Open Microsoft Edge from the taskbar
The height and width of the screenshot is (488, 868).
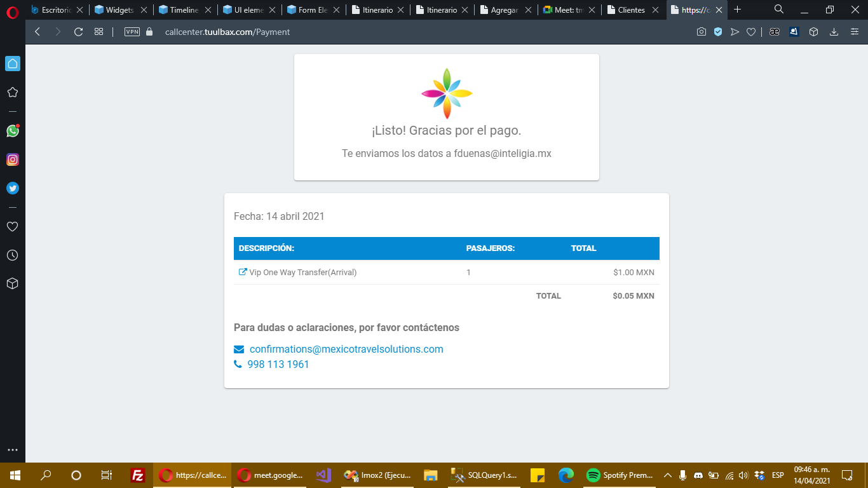coord(566,475)
